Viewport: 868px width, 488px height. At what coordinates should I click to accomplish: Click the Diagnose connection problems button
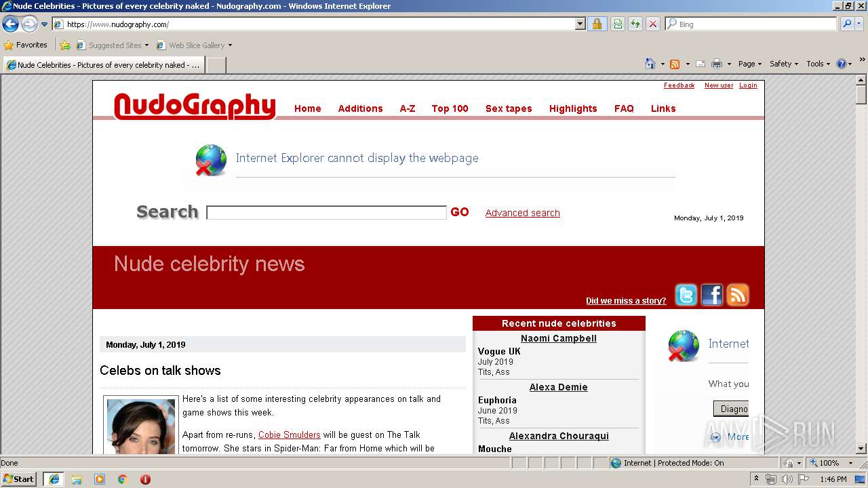pos(731,409)
